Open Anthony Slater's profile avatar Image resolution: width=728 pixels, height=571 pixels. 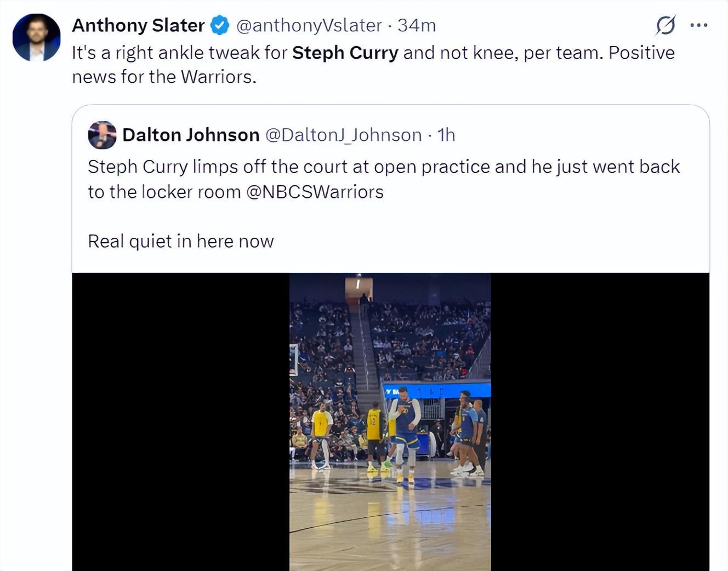tap(36, 37)
